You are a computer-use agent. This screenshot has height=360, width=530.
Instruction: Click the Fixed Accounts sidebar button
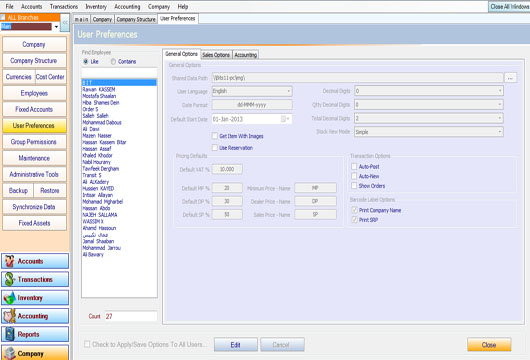tap(34, 110)
